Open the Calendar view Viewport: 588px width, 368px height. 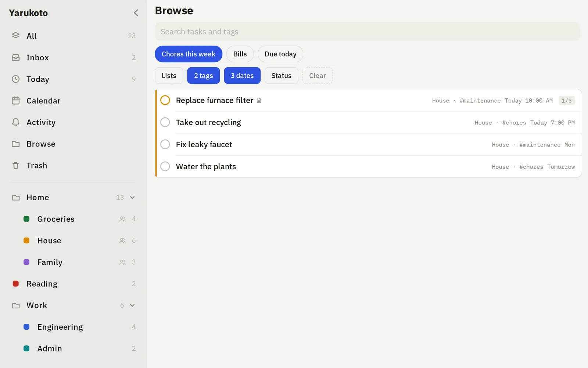tap(73, 100)
